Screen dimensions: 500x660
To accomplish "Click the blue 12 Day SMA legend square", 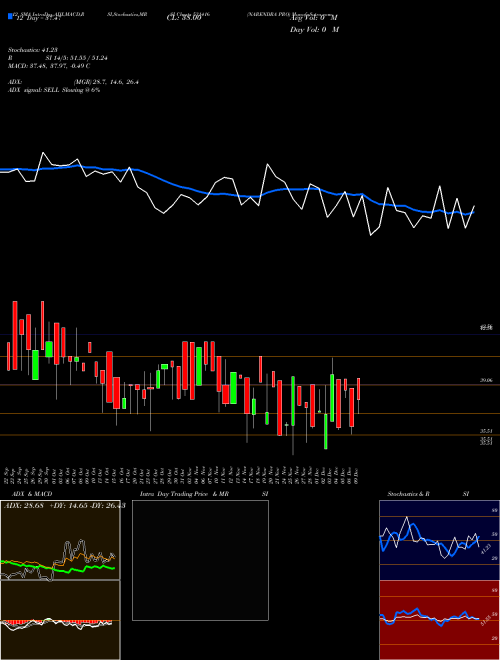I will tap(10, 17).
